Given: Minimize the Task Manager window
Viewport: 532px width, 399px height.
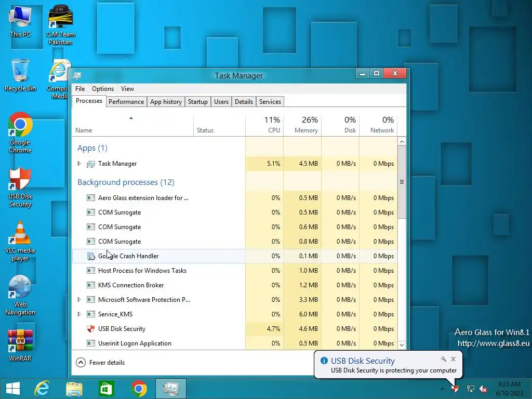Looking at the screenshot, I should click(363, 73).
